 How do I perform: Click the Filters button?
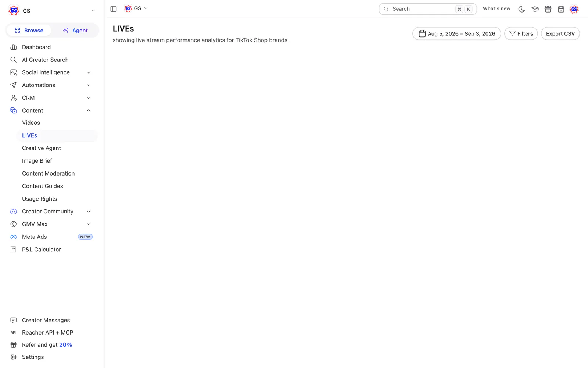click(521, 34)
